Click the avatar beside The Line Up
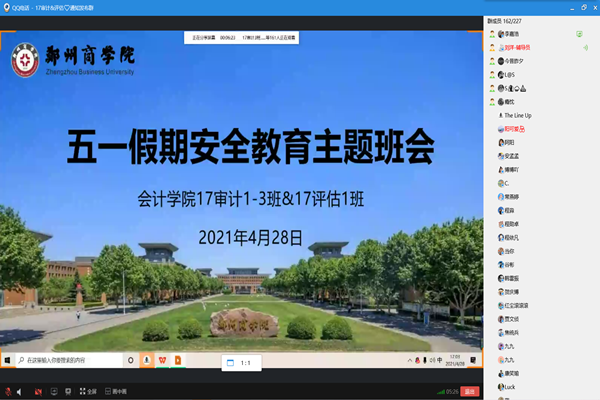The width and height of the screenshot is (600, 400). 501,115
